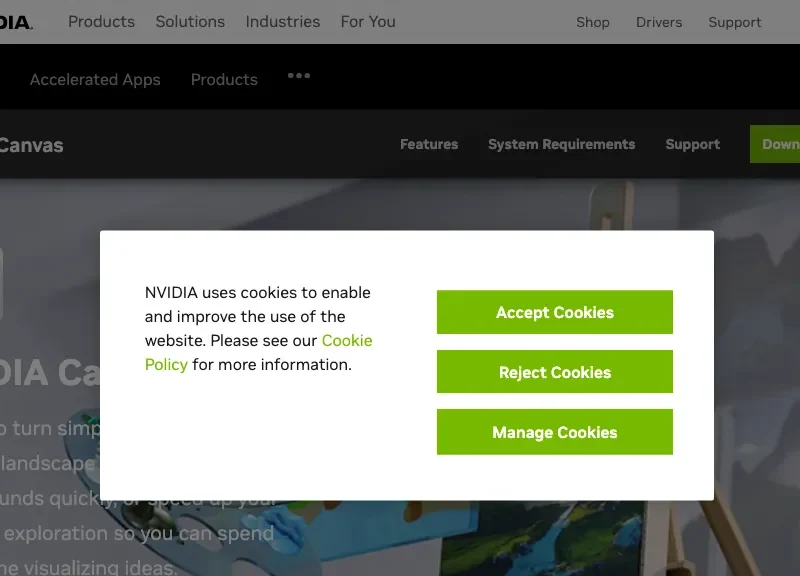Open the Products menu in top navigation
Screen dimensions: 800x576
[102, 22]
